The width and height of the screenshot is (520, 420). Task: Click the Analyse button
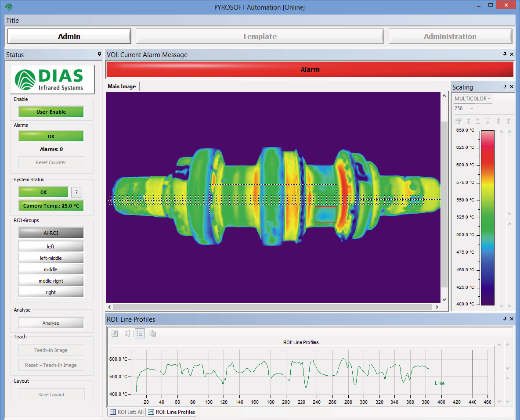click(51, 323)
